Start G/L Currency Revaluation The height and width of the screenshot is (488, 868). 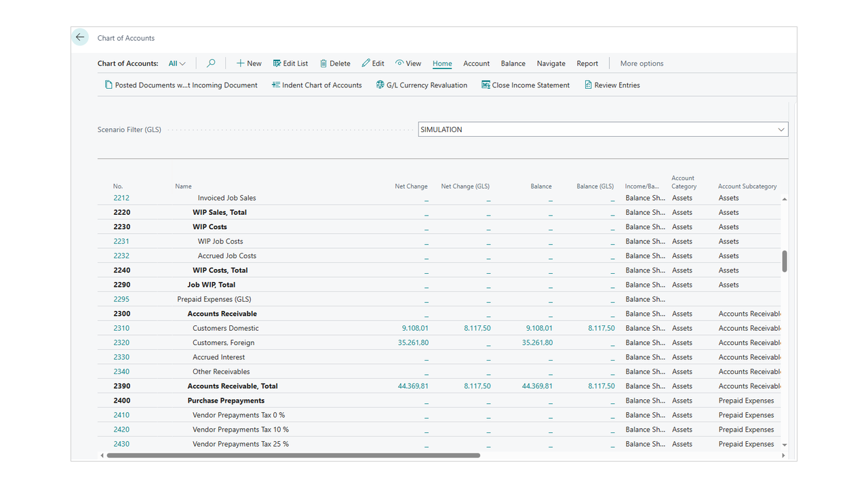click(x=422, y=85)
